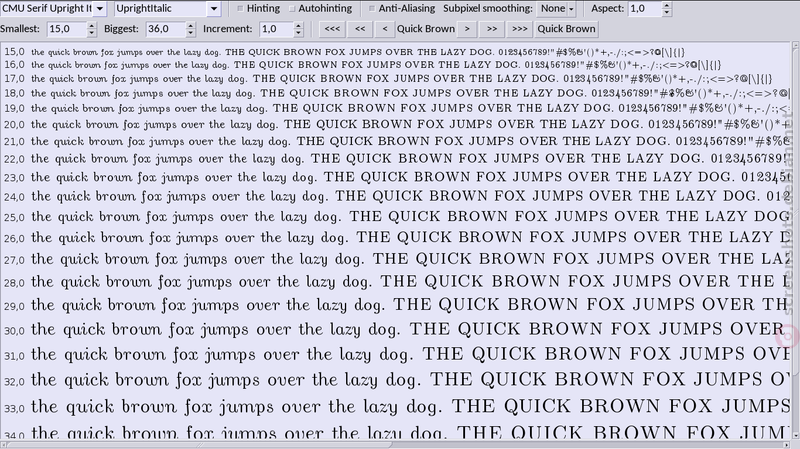This screenshot has height=449, width=800.
Task: Open the CMU Serif Upright font family dropdown
Action: tap(54, 8)
